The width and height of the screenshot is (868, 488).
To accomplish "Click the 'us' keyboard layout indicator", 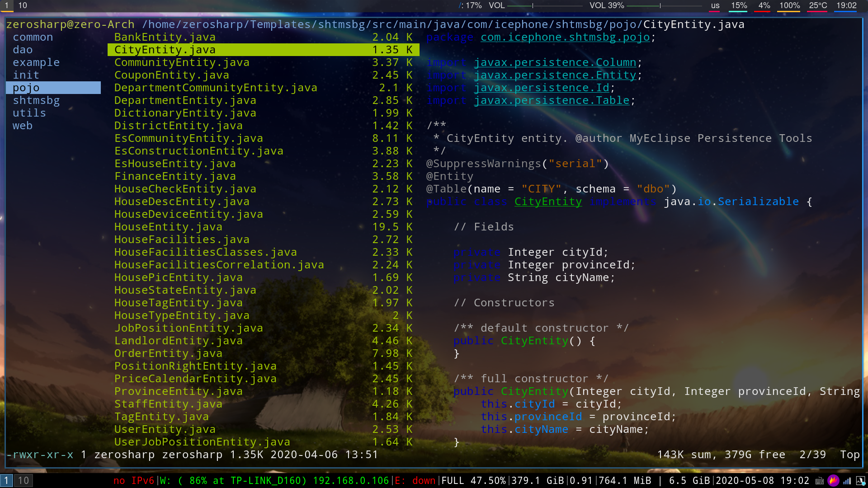I will [715, 6].
